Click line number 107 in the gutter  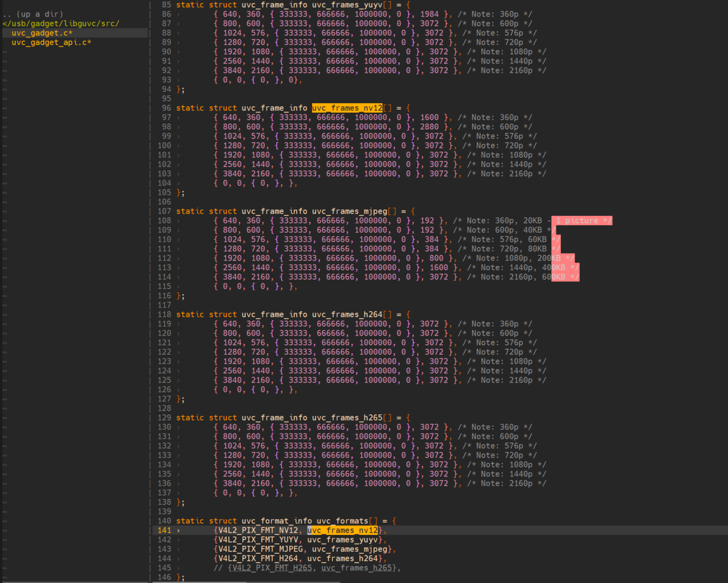[164, 211]
